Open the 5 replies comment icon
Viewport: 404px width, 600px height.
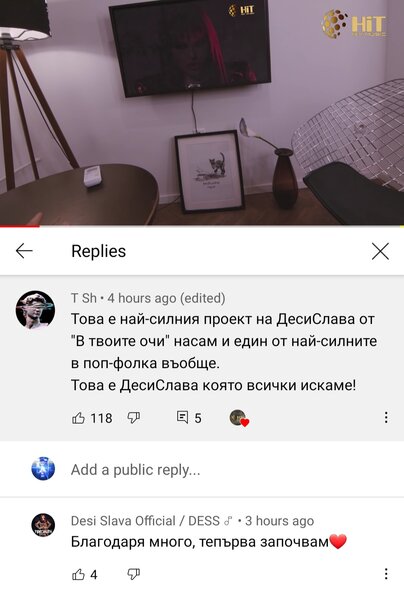tap(182, 417)
